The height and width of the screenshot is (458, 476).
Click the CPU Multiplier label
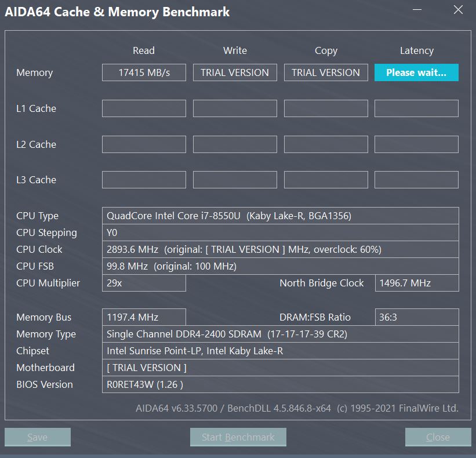tap(48, 283)
